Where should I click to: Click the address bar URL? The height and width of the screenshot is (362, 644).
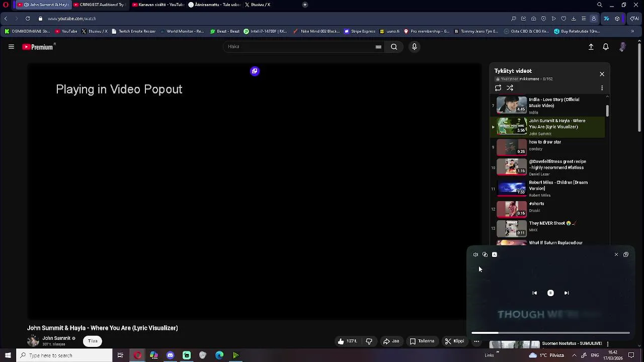click(x=72, y=19)
